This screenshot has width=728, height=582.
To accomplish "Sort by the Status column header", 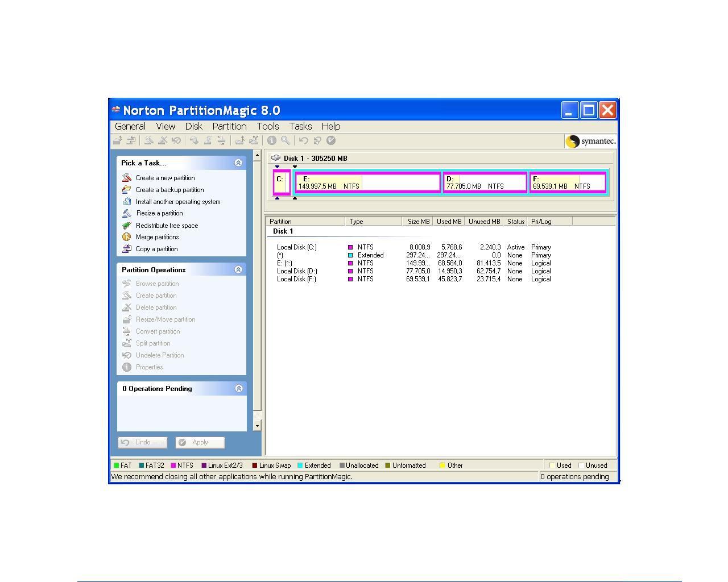I will tap(516, 221).
